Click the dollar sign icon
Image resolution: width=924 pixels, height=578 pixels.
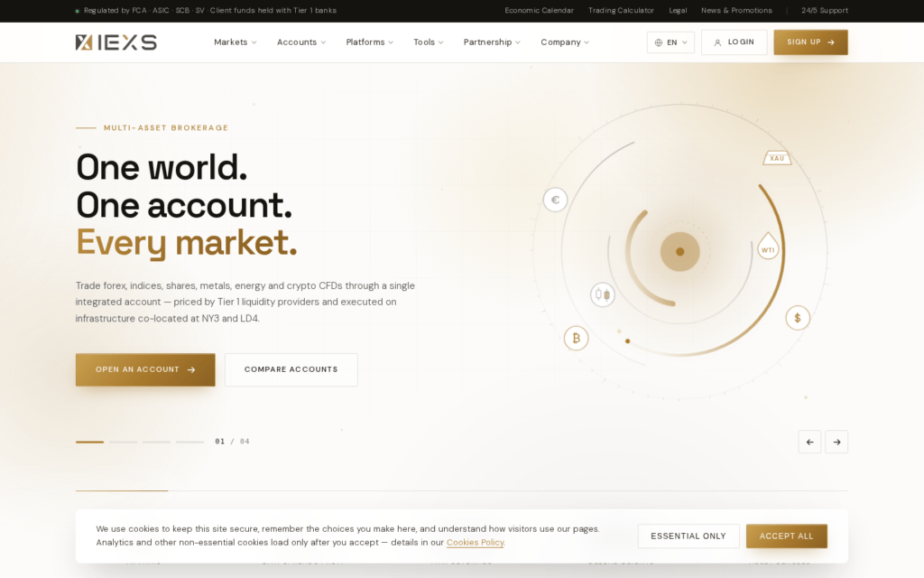(798, 319)
